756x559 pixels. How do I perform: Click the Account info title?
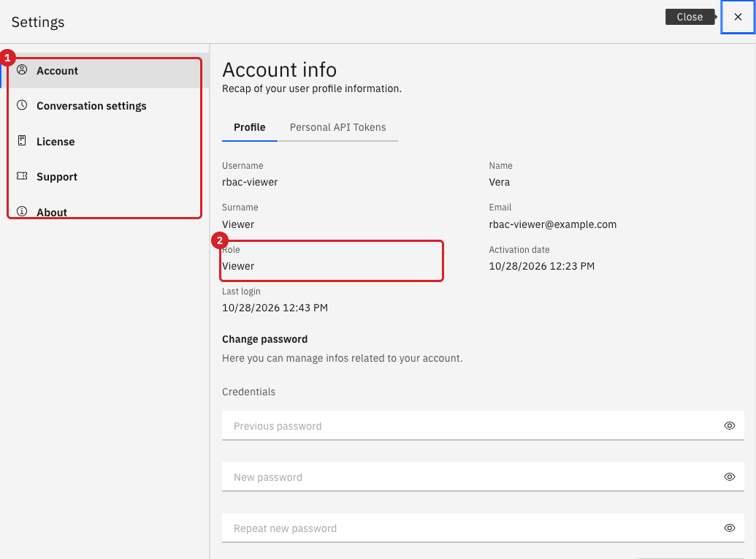[279, 70]
